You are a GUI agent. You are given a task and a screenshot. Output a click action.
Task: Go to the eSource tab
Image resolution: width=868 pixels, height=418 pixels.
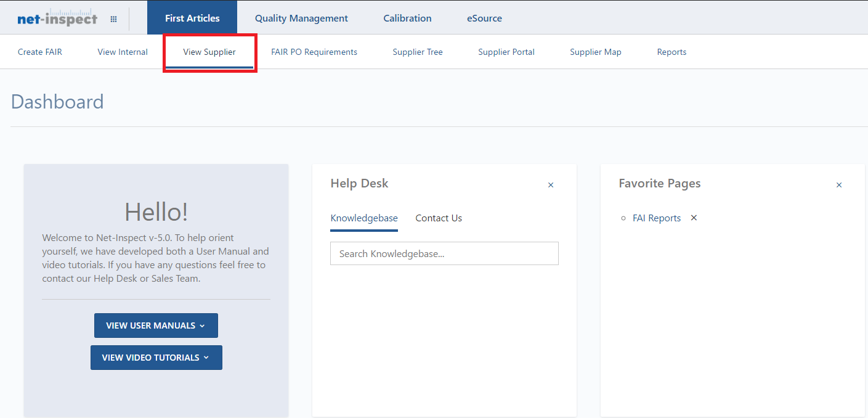[x=484, y=18]
